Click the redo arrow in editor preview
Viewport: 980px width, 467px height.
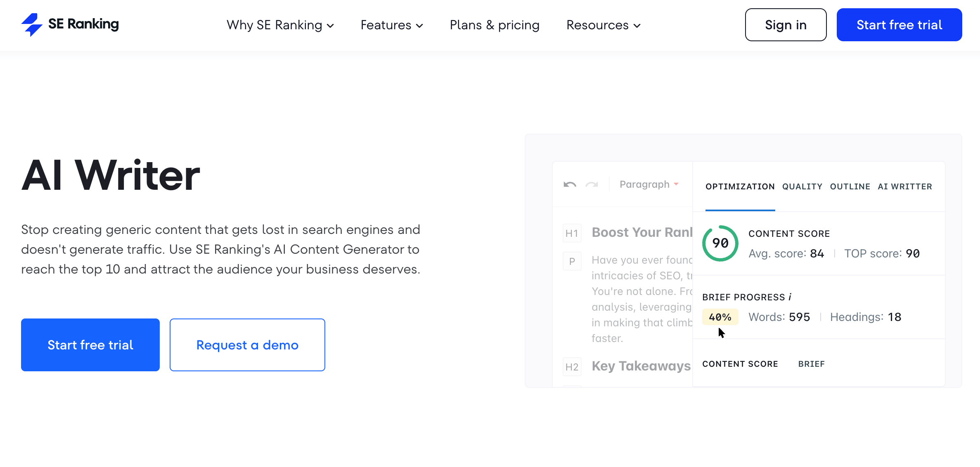(x=592, y=184)
